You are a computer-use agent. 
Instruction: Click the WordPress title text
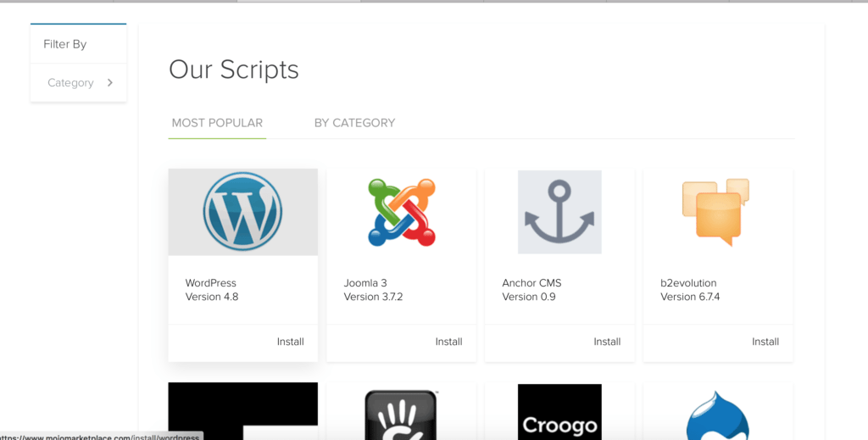pos(211,283)
